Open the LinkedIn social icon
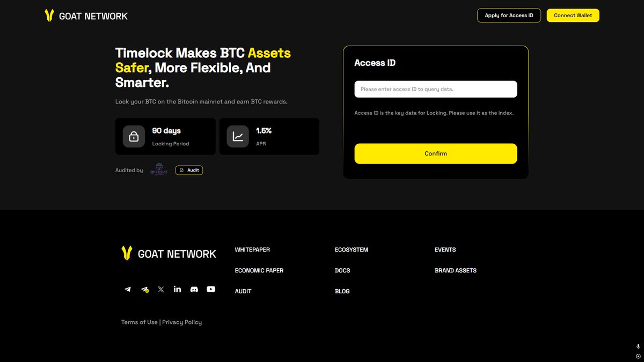This screenshot has width=644, height=362. click(178, 289)
